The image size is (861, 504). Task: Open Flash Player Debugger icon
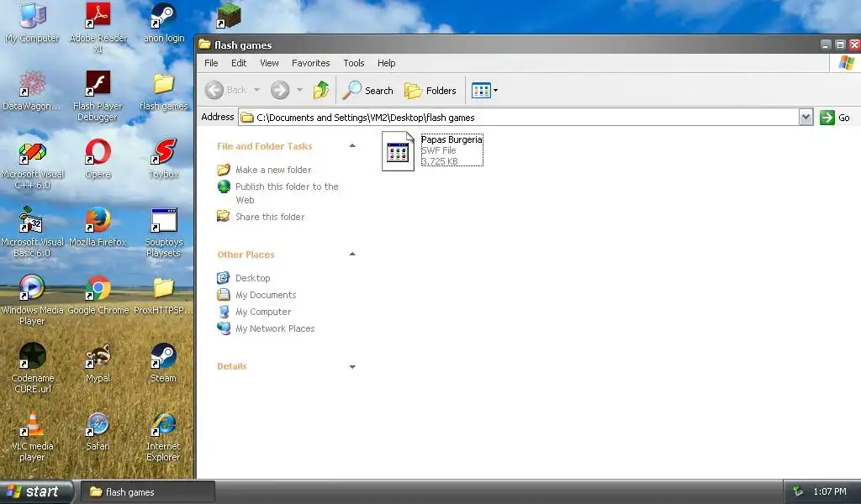click(x=98, y=96)
